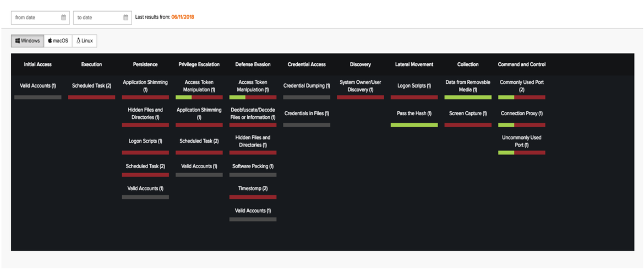Click the green bar under Pass the Hash
The image size is (644, 269).
click(x=414, y=125)
